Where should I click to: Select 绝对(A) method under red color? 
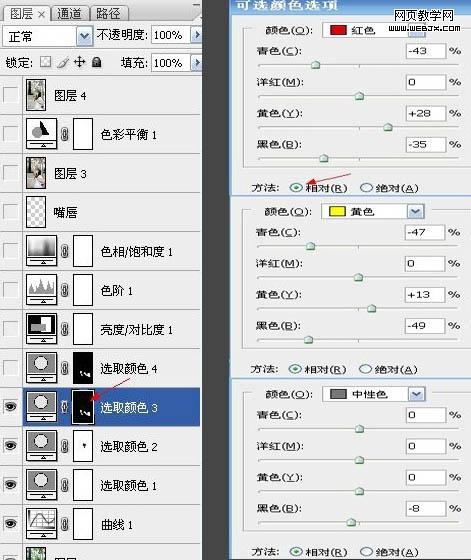[366, 188]
